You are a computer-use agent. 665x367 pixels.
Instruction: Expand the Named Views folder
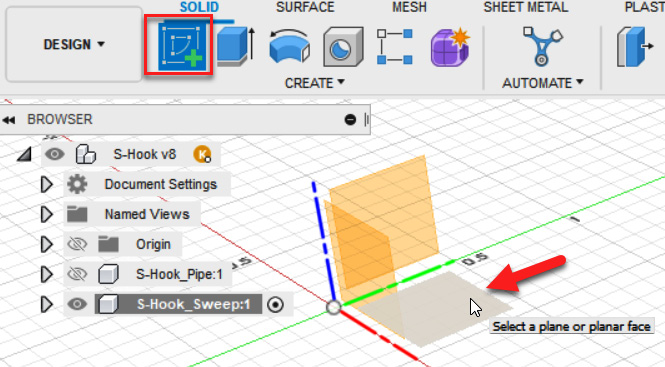(x=46, y=214)
